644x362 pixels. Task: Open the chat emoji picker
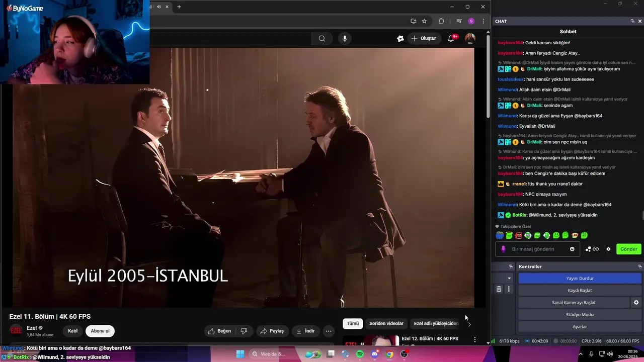pyautogui.click(x=572, y=249)
